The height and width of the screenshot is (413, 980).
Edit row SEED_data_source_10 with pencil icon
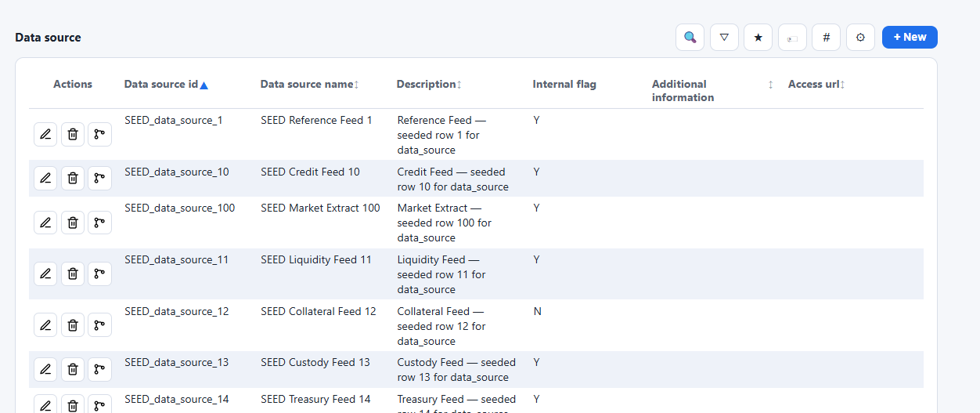45,179
